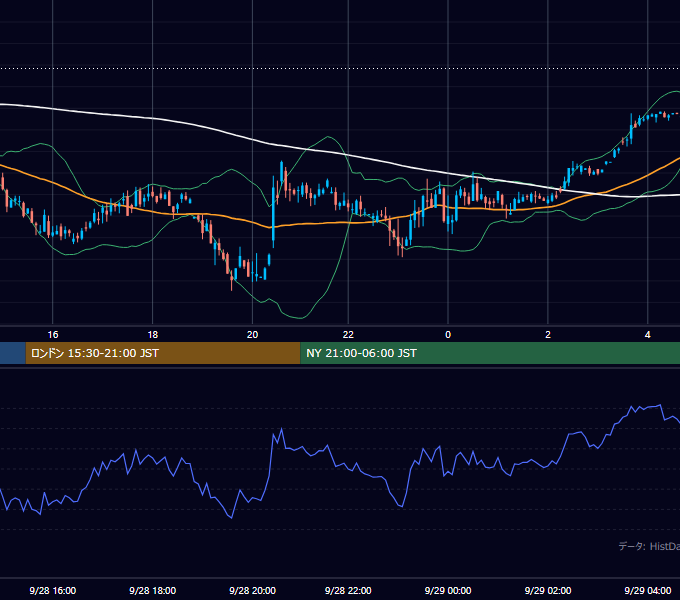Screen dimensions: 680x600
Task: Click the 16 hour axis label
Action: pyautogui.click(x=52, y=335)
